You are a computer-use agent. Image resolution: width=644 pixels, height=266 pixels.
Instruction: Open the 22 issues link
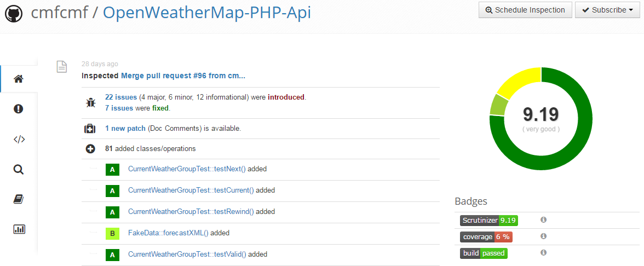(121, 97)
